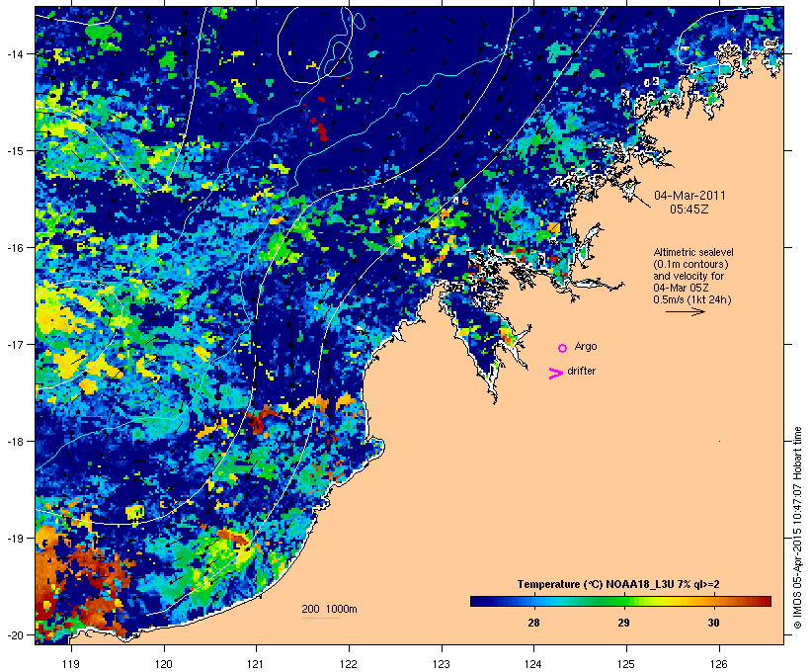Click longitude axis label '119'
Viewport: 810px width, 672px height.
pyautogui.click(x=71, y=664)
